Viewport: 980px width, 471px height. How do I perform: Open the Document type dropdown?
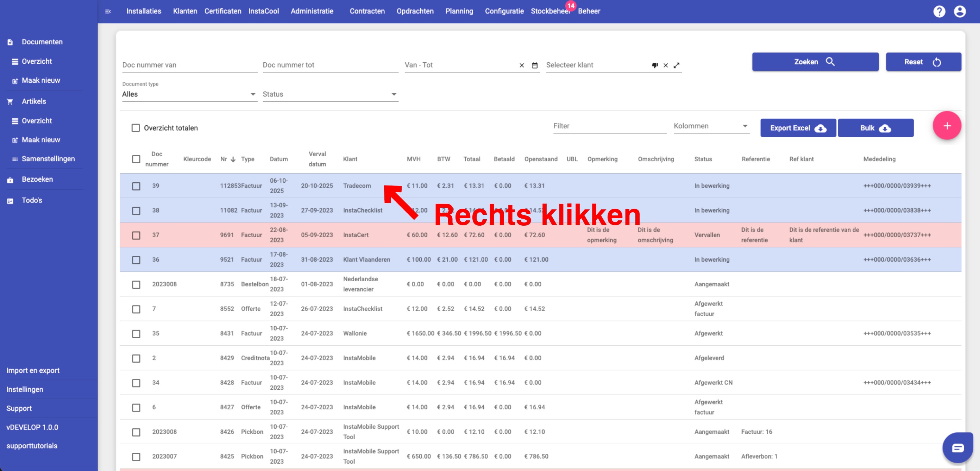pos(189,94)
